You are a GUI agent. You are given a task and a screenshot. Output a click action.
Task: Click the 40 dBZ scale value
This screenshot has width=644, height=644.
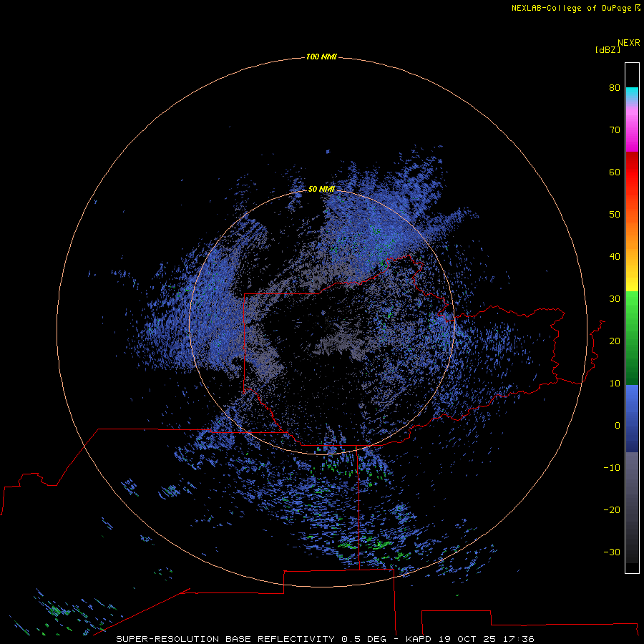tap(615, 257)
